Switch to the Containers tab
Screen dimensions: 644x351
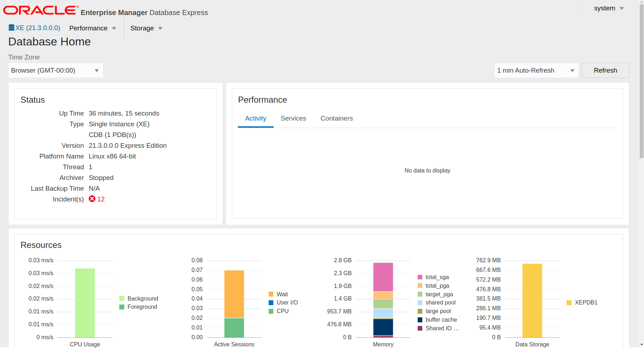(x=336, y=118)
